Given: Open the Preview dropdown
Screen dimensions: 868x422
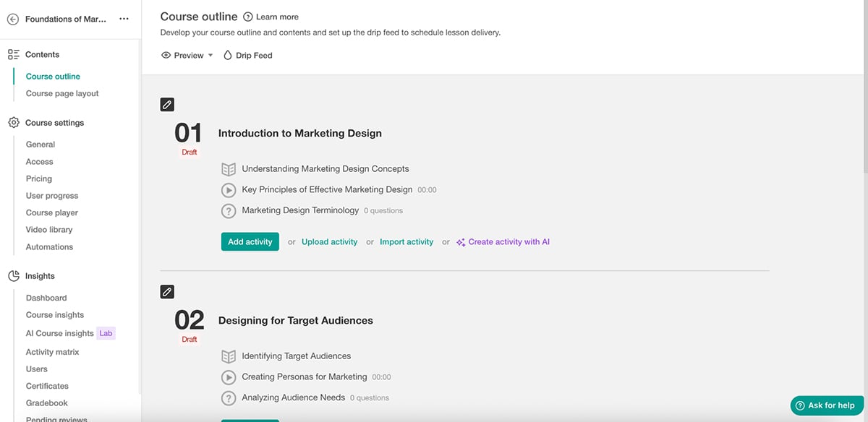Looking at the screenshot, I should 187,55.
